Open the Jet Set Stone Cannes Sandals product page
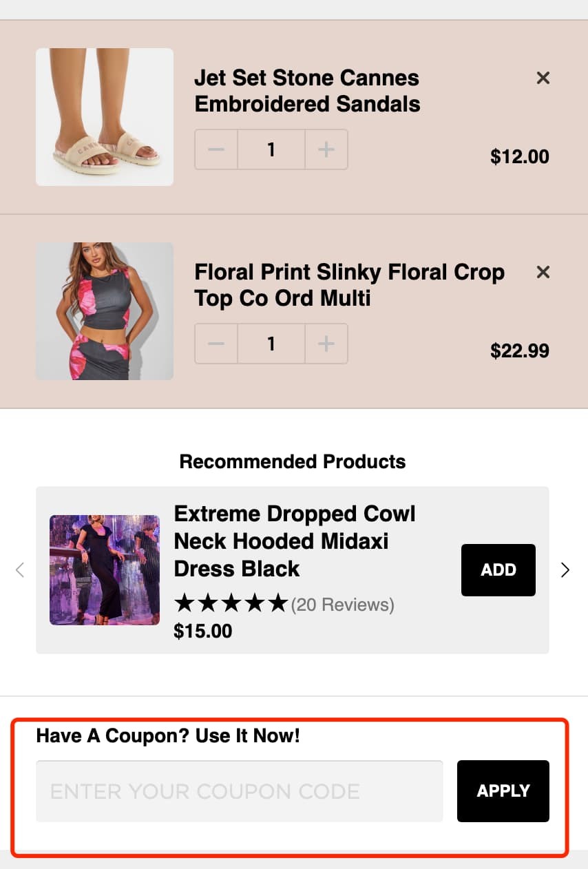This screenshot has width=588, height=869. click(307, 90)
